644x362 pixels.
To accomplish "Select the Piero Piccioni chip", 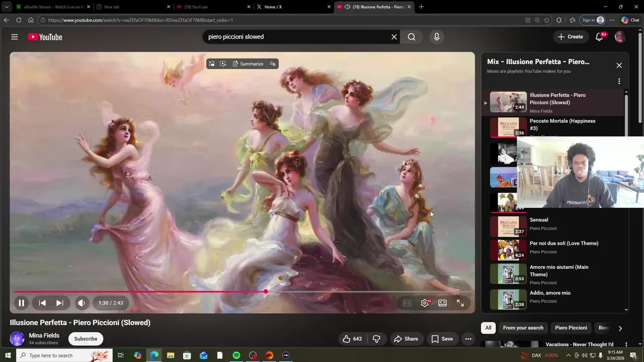I will (x=571, y=328).
